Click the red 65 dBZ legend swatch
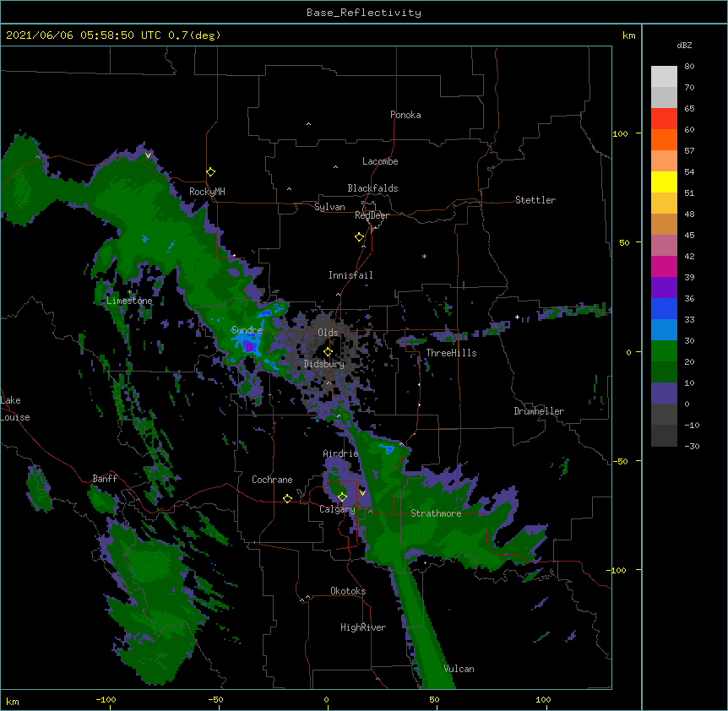The width and height of the screenshot is (728, 711). pos(664,118)
